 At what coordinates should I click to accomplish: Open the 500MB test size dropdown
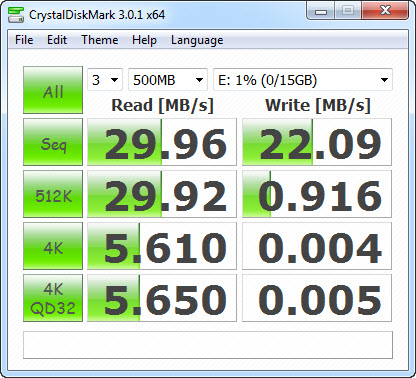(168, 80)
